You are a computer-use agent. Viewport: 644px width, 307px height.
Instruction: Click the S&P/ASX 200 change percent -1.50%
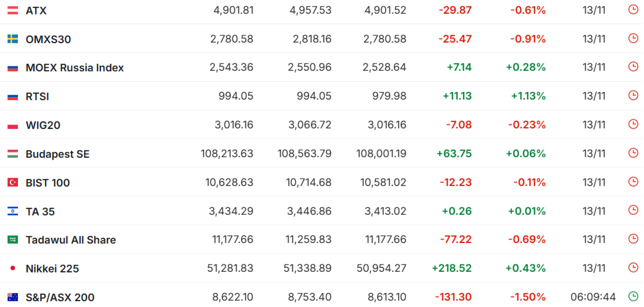pos(528,297)
